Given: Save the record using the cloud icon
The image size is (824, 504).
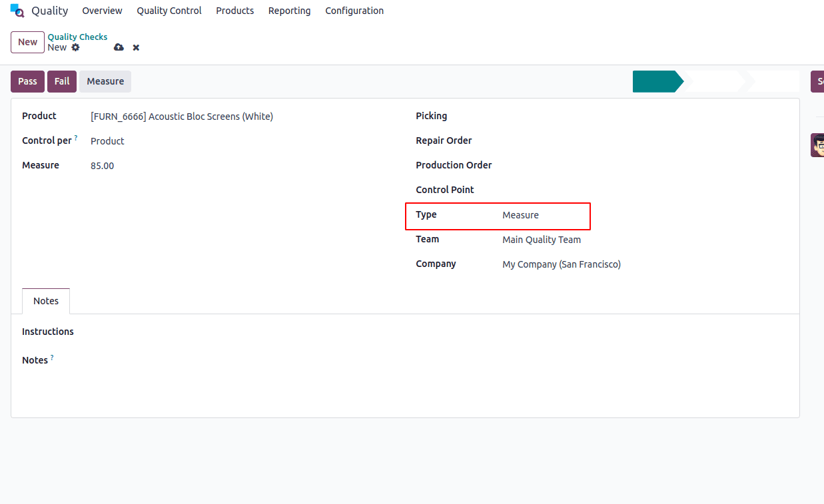Looking at the screenshot, I should 119,47.
